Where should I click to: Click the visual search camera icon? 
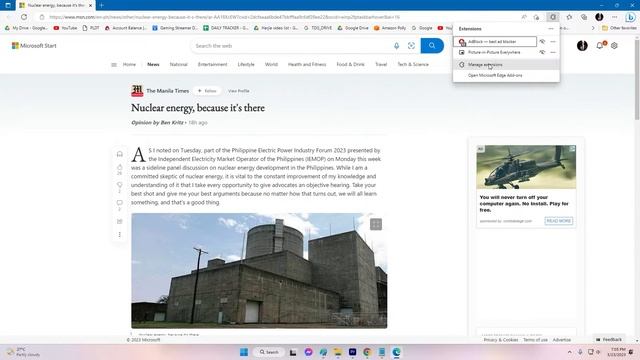coord(411,46)
